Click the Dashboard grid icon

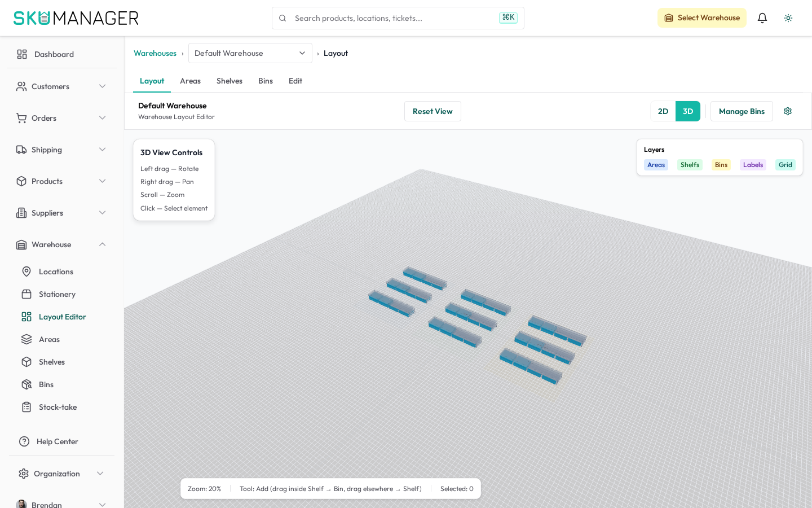point(22,54)
